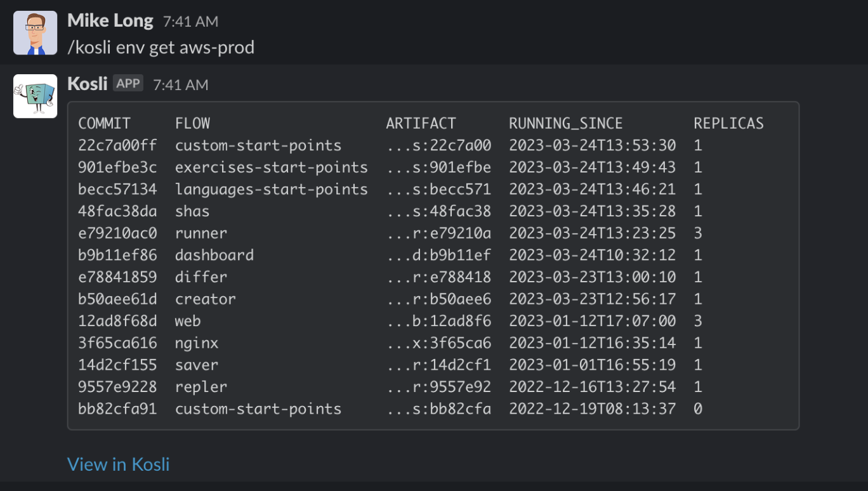Image resolution: width=868 pixels, height=491 pixels.
Task: Click commit hash b50aee61d
Action: click(117, 299)
